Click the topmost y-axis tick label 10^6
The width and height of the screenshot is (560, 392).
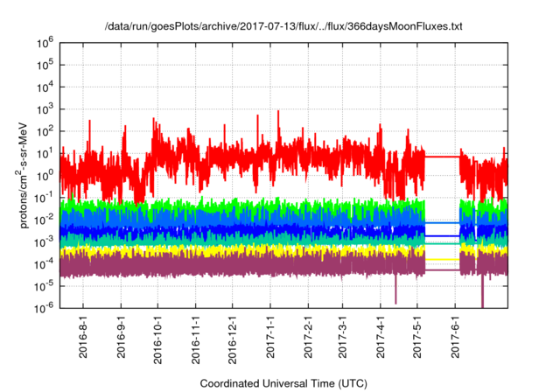pyautogui.click(x=46, y=41)
